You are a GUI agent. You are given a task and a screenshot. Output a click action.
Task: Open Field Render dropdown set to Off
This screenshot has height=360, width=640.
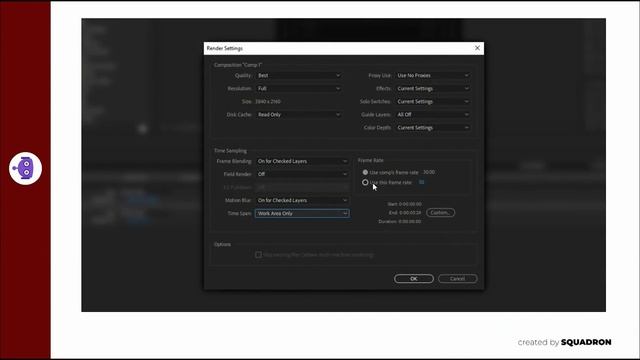(x=302, y=174)
